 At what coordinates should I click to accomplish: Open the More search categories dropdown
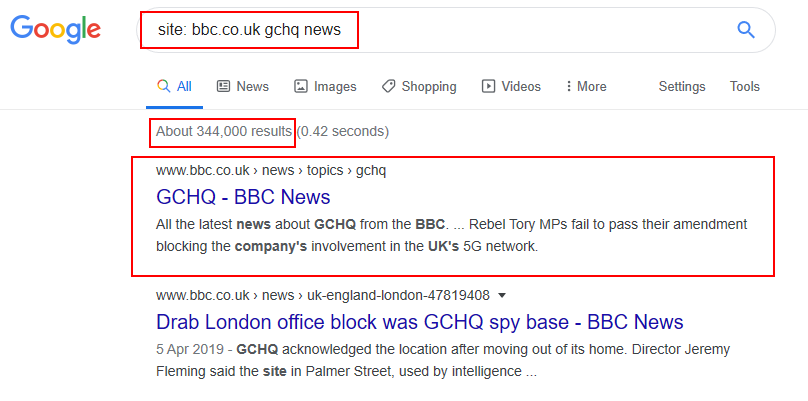click(x=586, y=87)
